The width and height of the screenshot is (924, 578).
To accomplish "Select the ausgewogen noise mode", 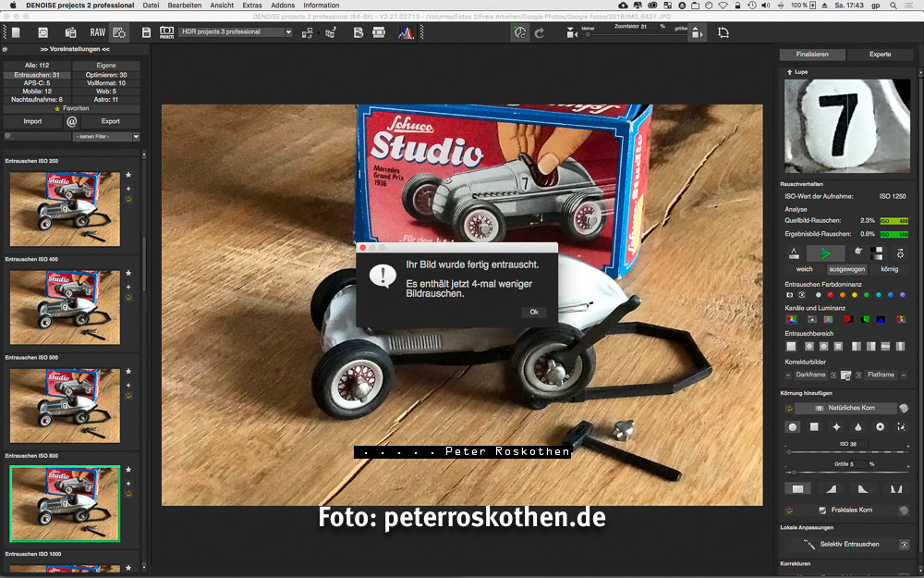I will click(846, 269).
